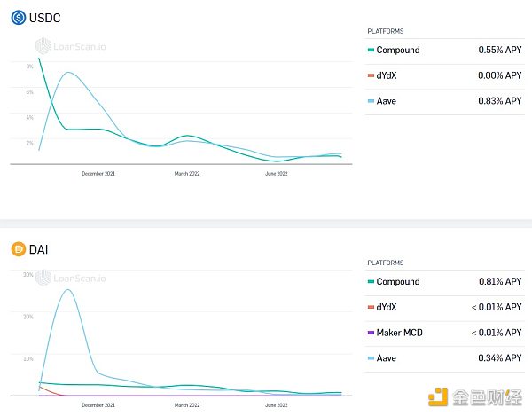Click the 0.83% APY value for Aave
Screen dimensions: 532x416
pos(500,101)
